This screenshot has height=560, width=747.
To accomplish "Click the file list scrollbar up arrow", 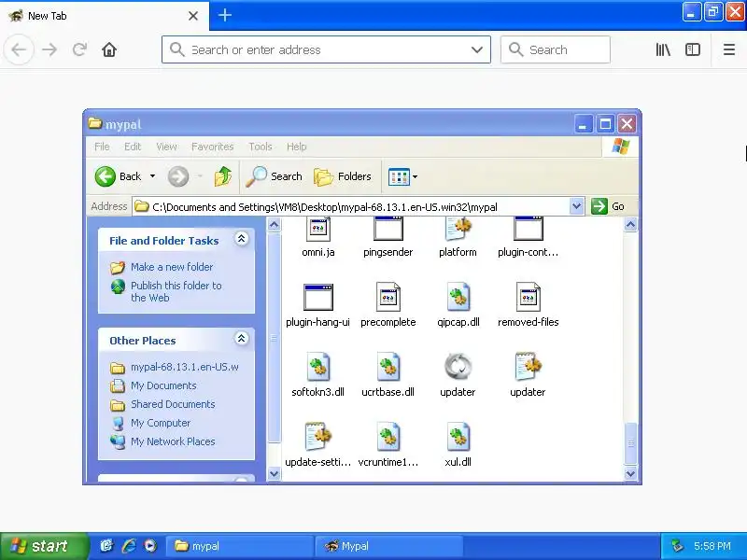I will click(x=630, y=224).
